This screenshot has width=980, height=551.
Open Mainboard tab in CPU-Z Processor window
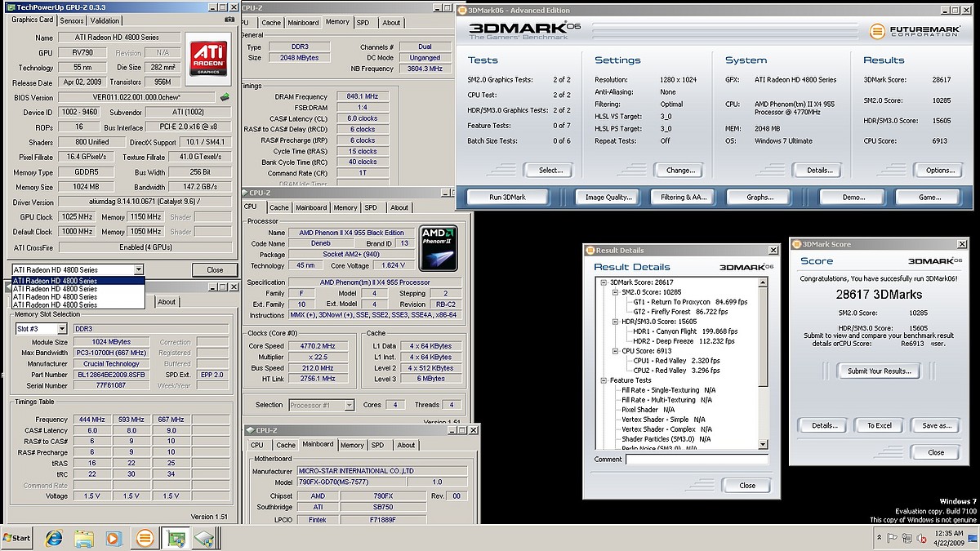click(x=310, y=207)
